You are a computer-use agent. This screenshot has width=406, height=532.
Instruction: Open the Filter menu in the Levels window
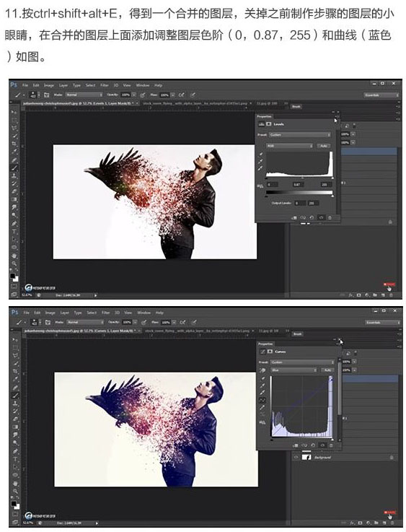[x=105, y=85]
